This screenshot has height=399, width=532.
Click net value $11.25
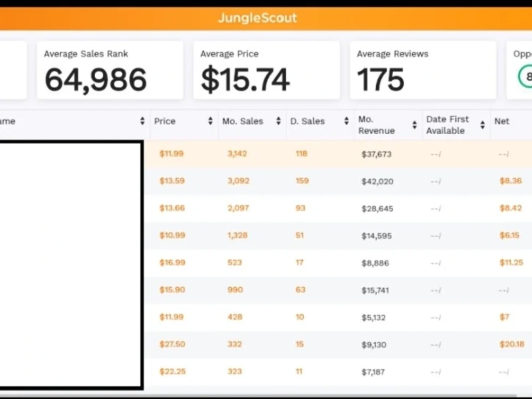(x=511, y=262)
